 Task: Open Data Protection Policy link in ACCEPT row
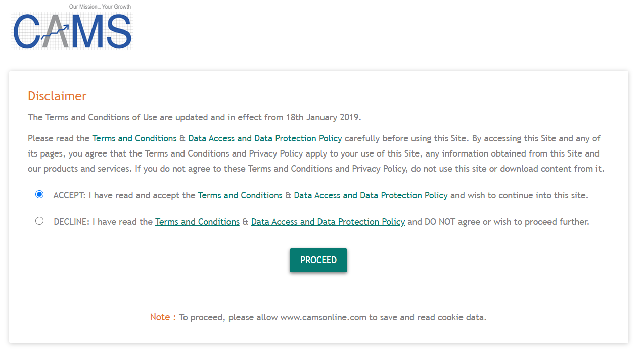(371, 195)
